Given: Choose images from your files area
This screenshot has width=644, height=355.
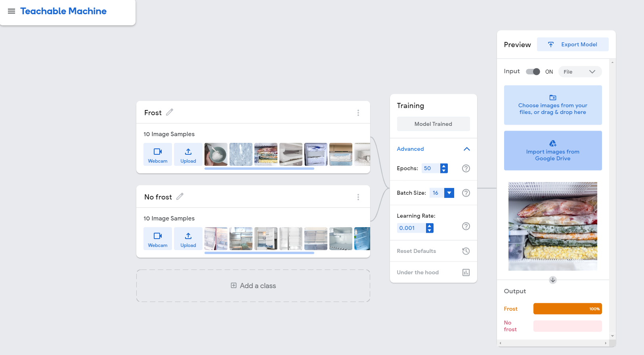Looking at the screenshot, I should [x=553, y=105].
